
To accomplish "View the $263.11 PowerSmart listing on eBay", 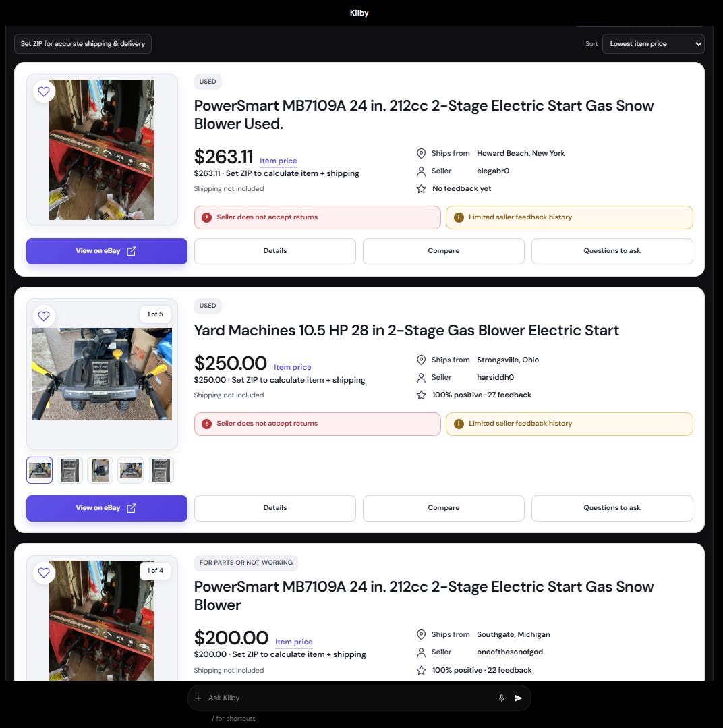I will 107,251.
